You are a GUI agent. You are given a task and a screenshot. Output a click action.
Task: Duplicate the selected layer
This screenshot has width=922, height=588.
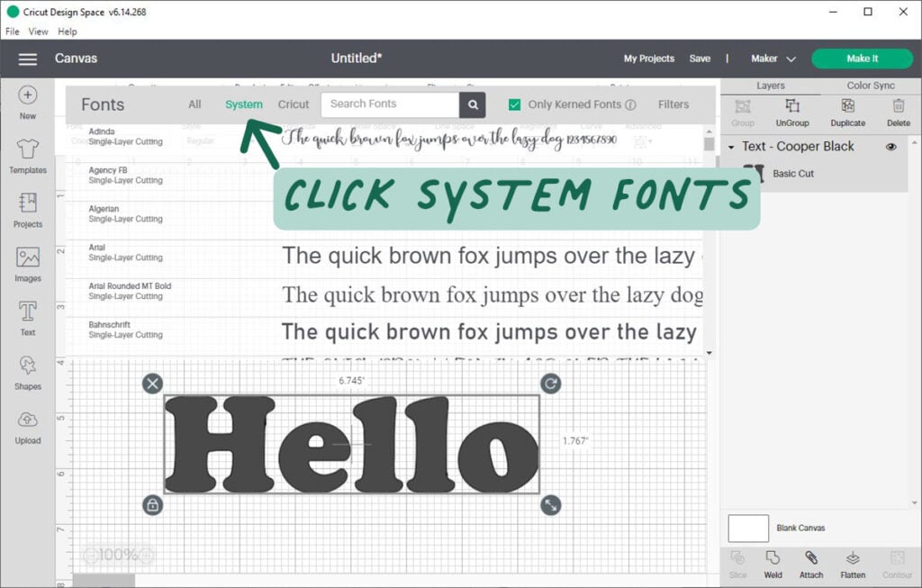click(848, 113)
